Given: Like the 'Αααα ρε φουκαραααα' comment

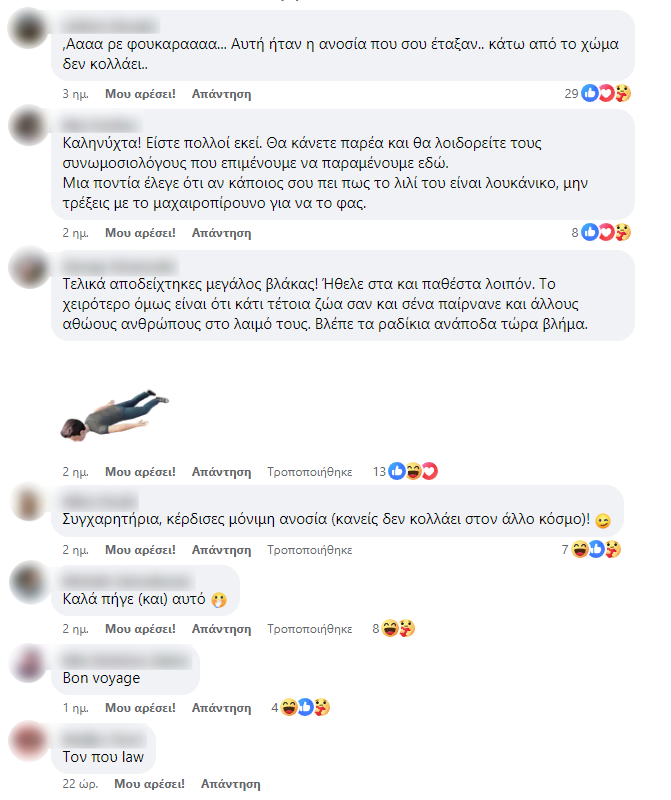Looking at the screenshot, I should [140, 94].
